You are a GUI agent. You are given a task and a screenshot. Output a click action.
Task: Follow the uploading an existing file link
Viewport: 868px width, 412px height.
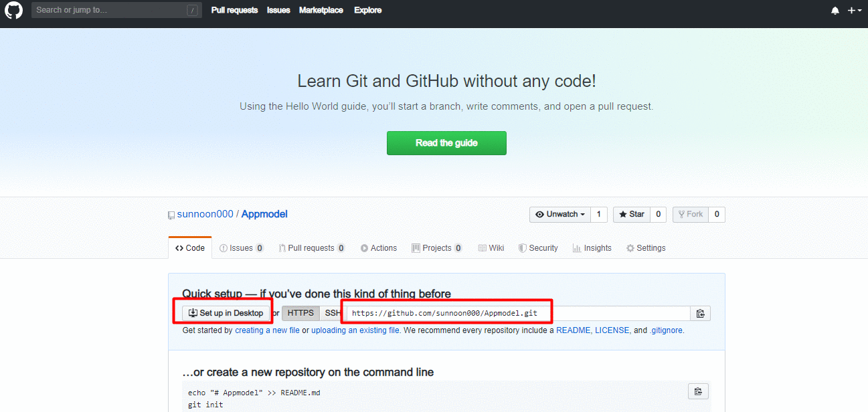355,330
